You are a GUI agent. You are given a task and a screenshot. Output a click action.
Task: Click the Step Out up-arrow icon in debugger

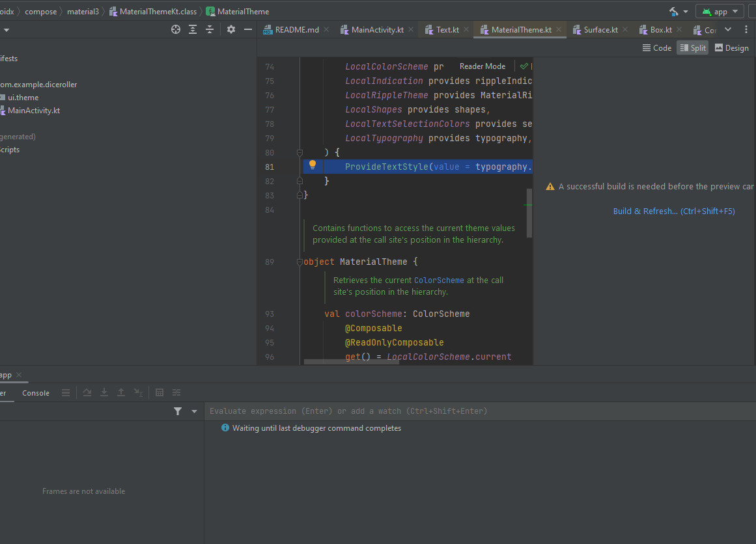(x=121, y=392)
